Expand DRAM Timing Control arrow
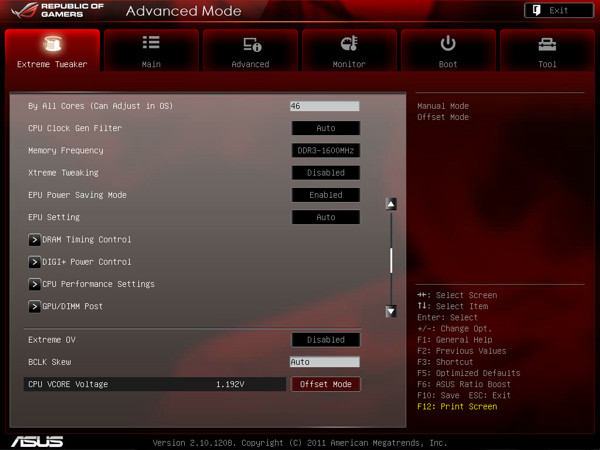The image size is (600, 450). (34, 240)
